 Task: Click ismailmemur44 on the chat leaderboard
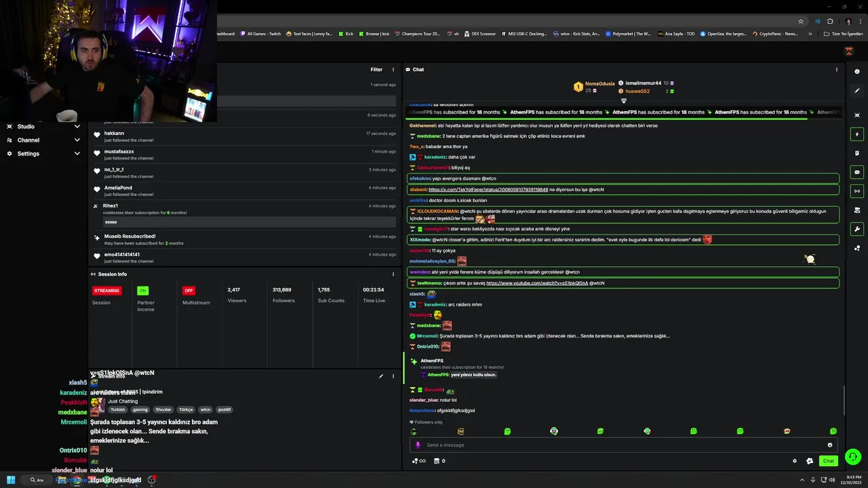tap(644, 83)
